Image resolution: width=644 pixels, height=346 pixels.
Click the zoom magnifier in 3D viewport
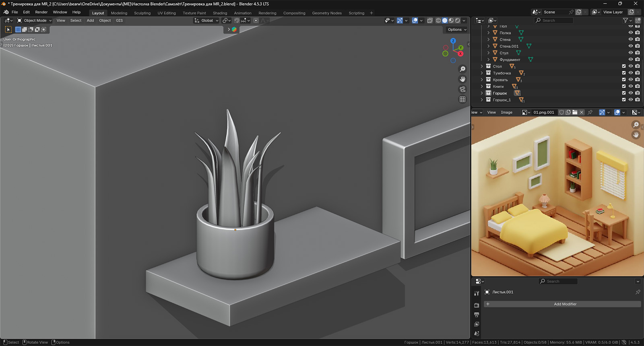[x=462, y=69]
